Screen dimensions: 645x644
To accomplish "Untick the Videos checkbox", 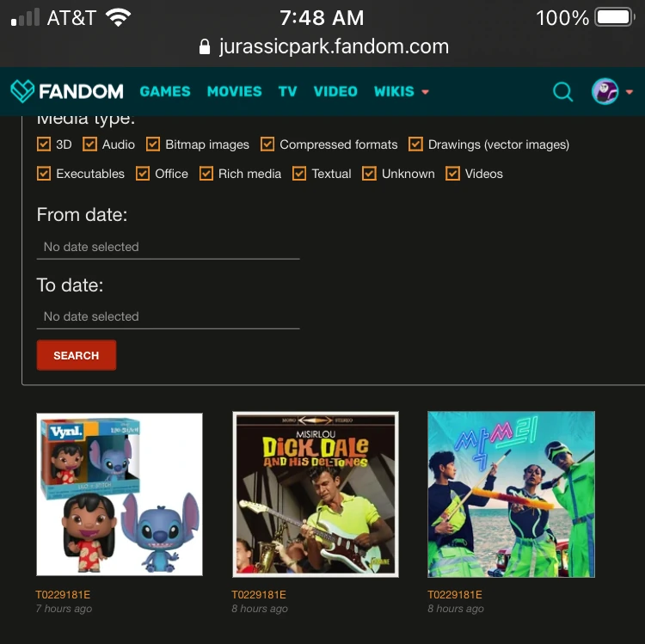I will tap(452, 174).
